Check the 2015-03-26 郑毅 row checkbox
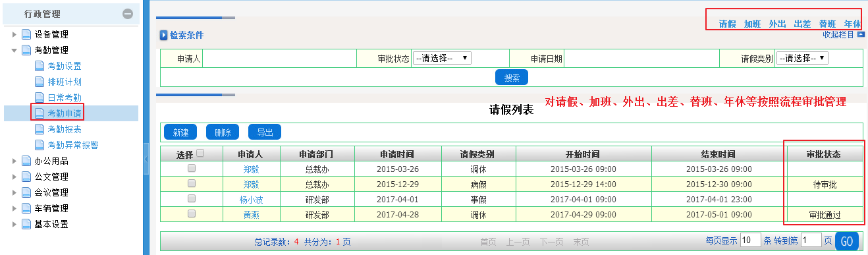Viewport: 868px width, 255px height. (x=192, y=169)
